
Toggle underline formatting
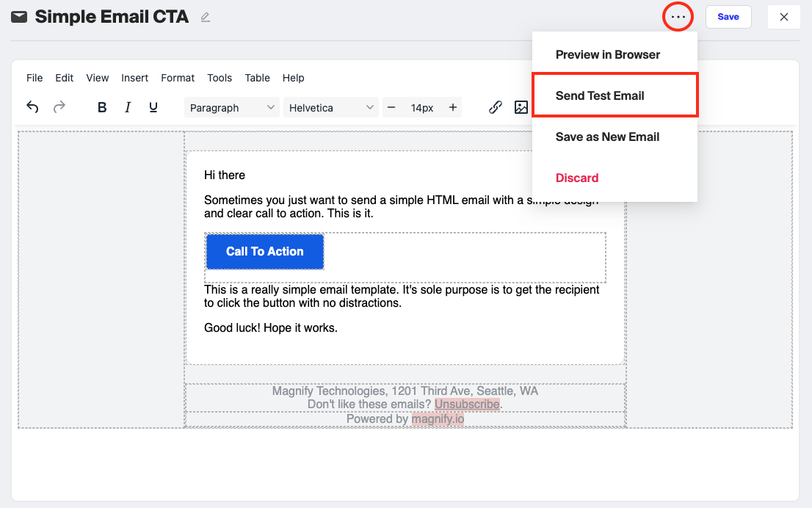point(152,107)
